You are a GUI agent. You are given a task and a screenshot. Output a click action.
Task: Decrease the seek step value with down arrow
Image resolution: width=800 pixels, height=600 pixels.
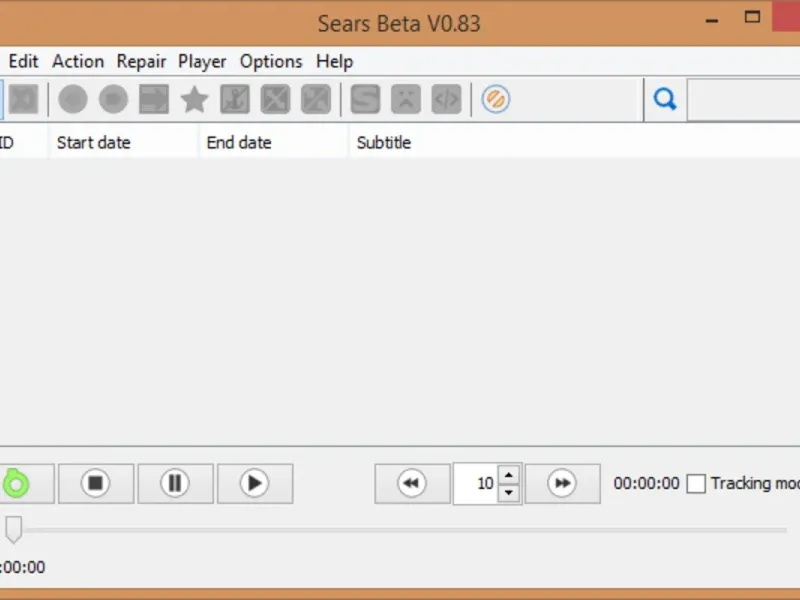click(509, 493)
